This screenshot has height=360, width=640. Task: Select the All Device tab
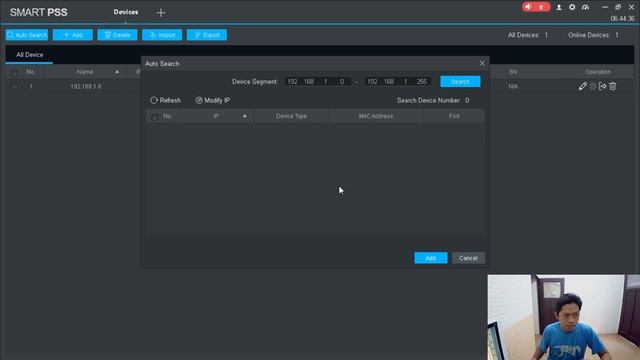[29, 55]
